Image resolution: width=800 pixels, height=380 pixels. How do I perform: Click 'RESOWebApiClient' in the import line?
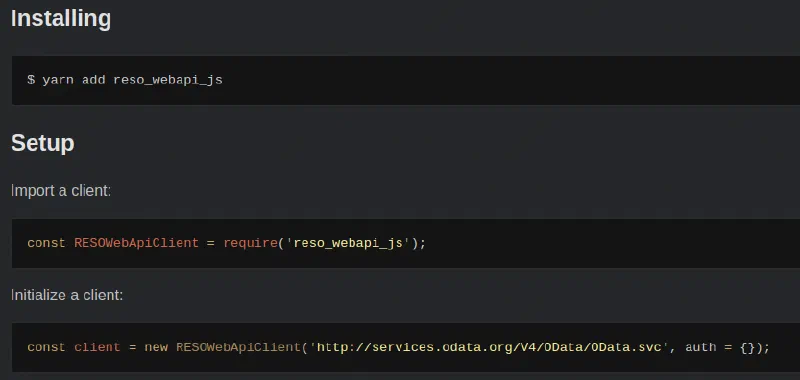click(x=136, y=243)
